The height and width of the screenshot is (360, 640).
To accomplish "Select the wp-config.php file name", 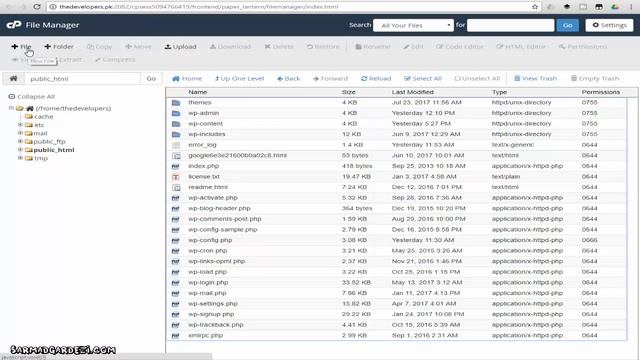I will [210, 240].
